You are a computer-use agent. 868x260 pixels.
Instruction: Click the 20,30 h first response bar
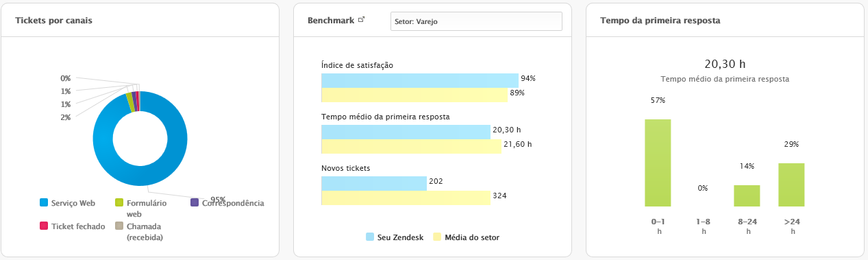(x=406, y=132)
